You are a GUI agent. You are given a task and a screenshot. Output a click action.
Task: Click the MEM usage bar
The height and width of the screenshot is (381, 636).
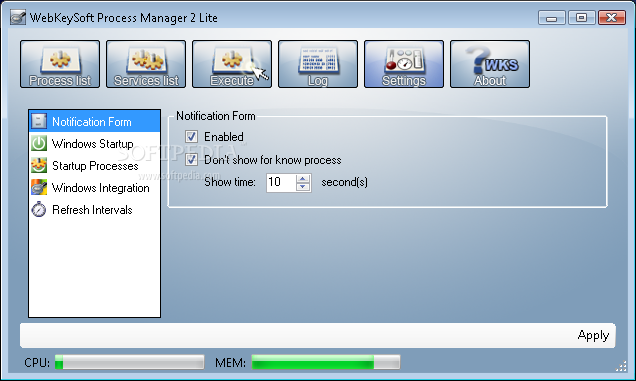click(x=326, y=362)
